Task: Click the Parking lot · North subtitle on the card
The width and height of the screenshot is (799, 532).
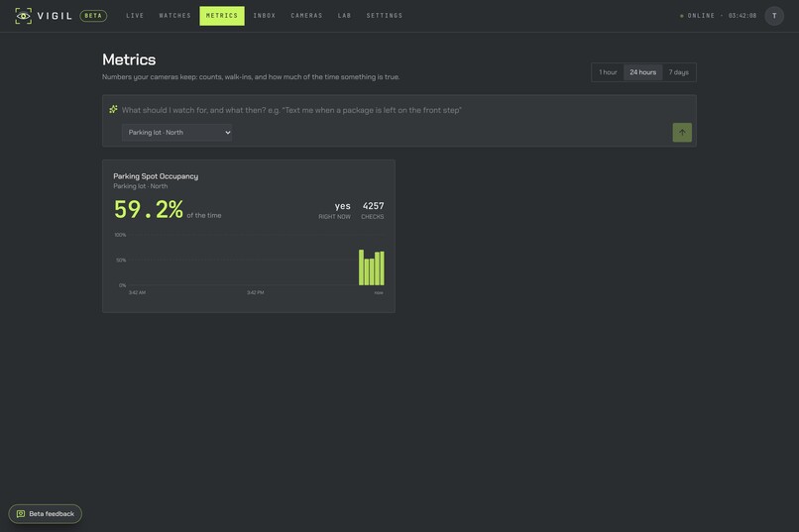Action: (141, 186)
